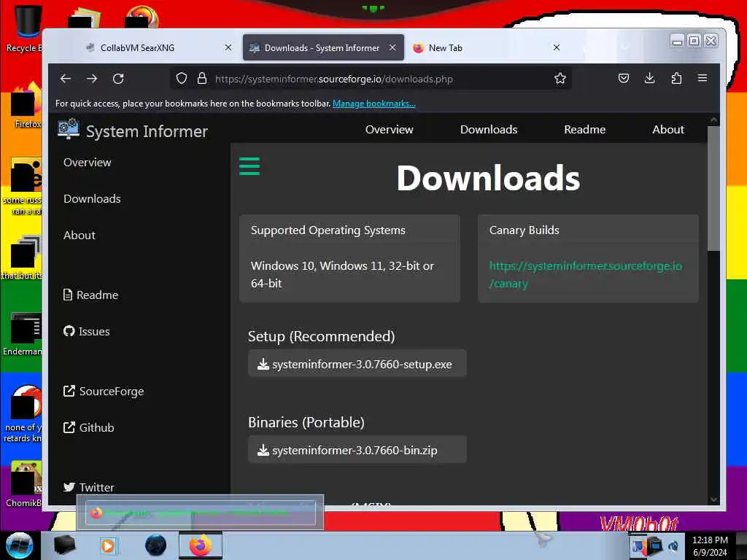Open the canary builds URL link
Image resolution: width=747 pixels, height=560 pixels.
pos(586,275)
